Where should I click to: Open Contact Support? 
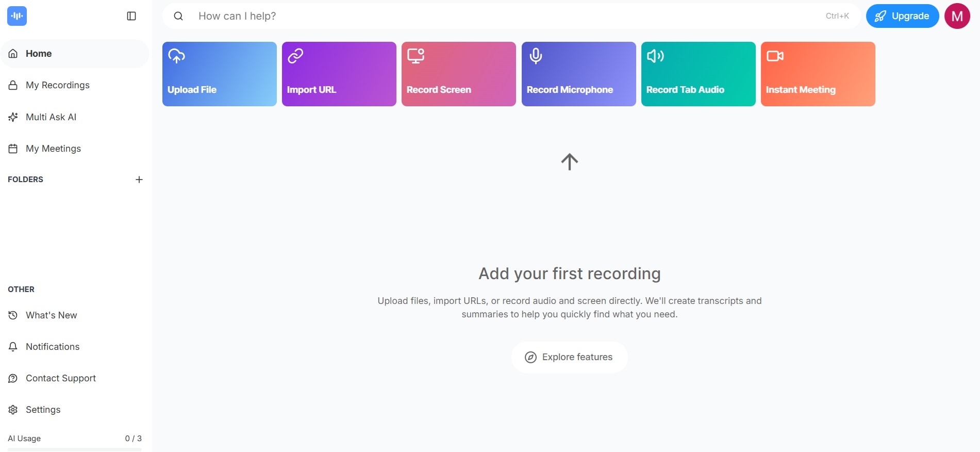(75, 378)
